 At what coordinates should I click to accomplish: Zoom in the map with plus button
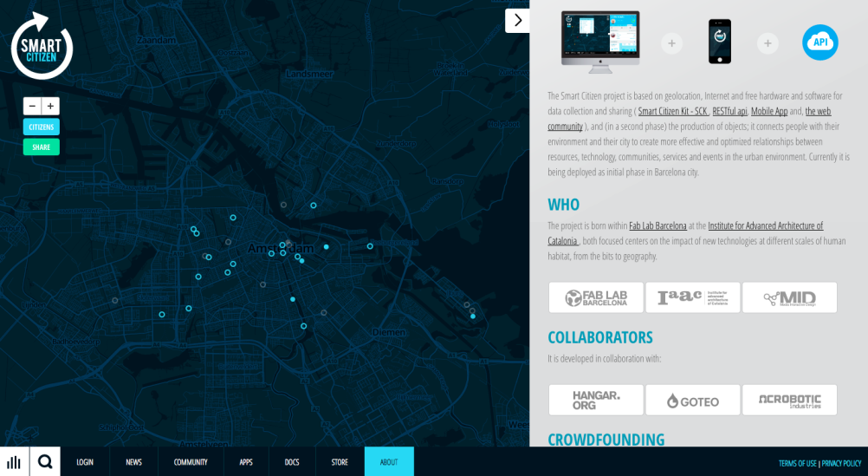[x=50, y=106]
